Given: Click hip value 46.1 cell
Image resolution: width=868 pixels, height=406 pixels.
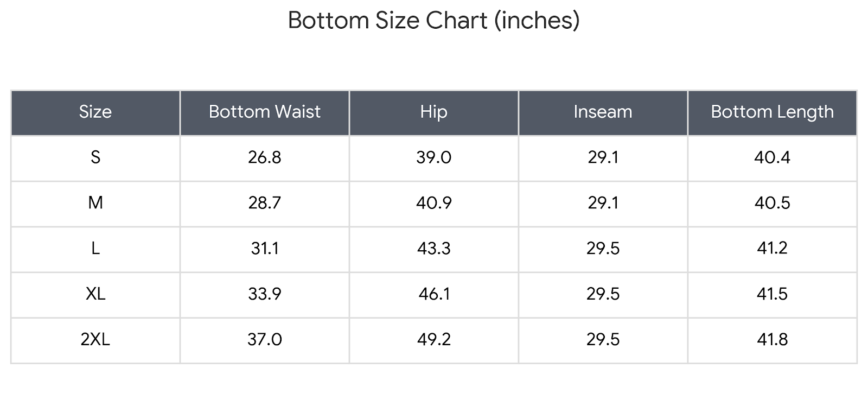Looking at the screenshot, I should pos(433,294).
